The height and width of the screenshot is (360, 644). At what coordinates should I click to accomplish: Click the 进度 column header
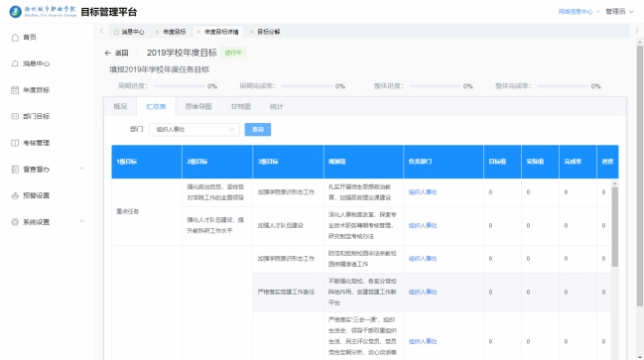[x=607, y=162]
